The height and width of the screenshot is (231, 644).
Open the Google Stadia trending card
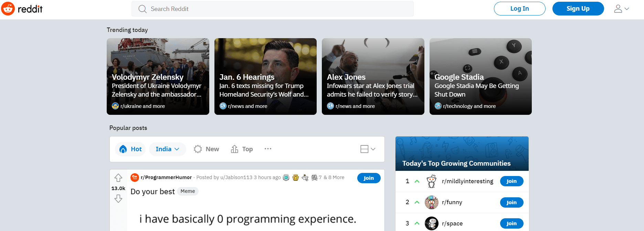coord(481,76)
